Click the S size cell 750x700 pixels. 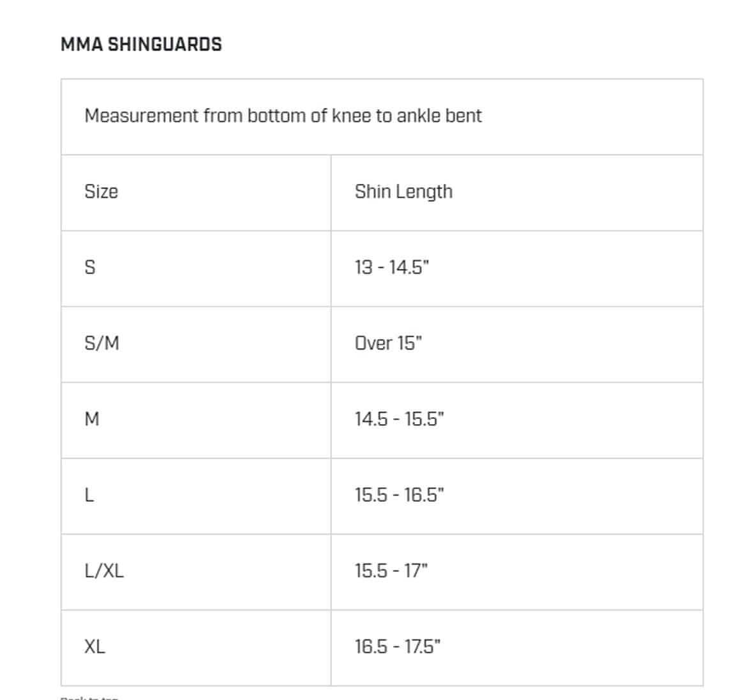(x=90, y=267)
